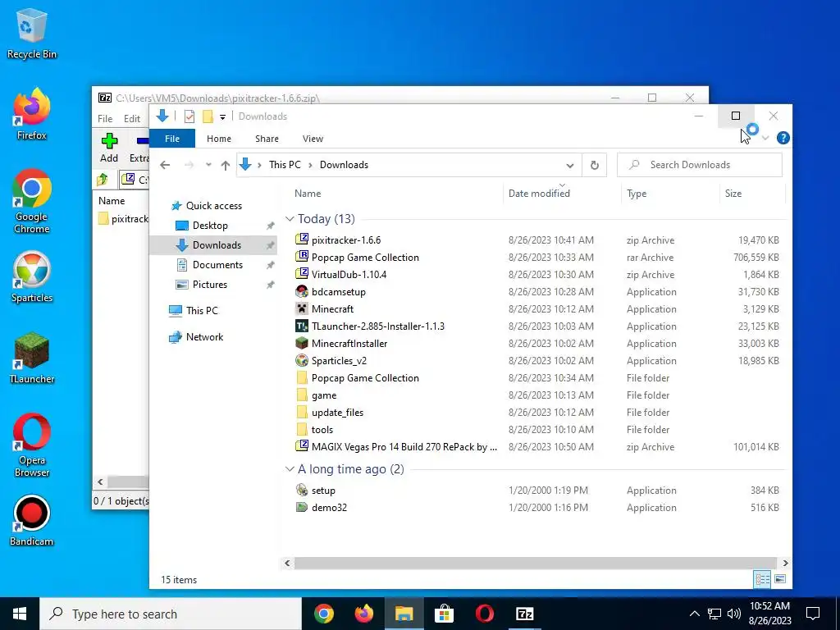Open the File ribbon tab in Explorer

(x=172, y=139)
